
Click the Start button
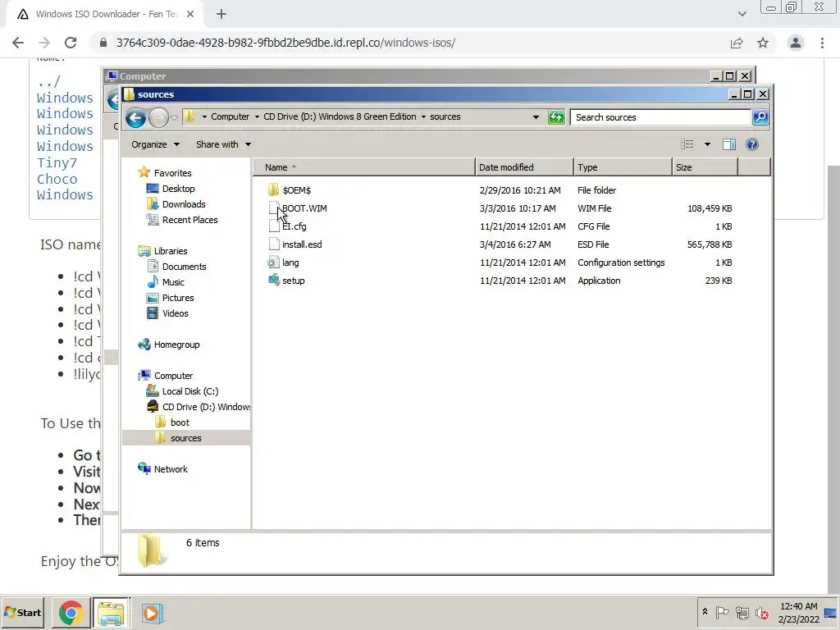22,612
